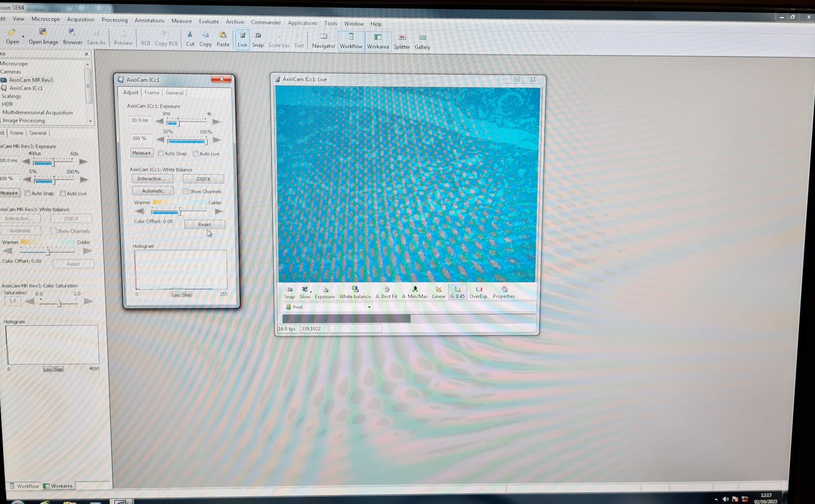
Task: Open the Pixel dropdown in Live window
Action: point(369,307)
